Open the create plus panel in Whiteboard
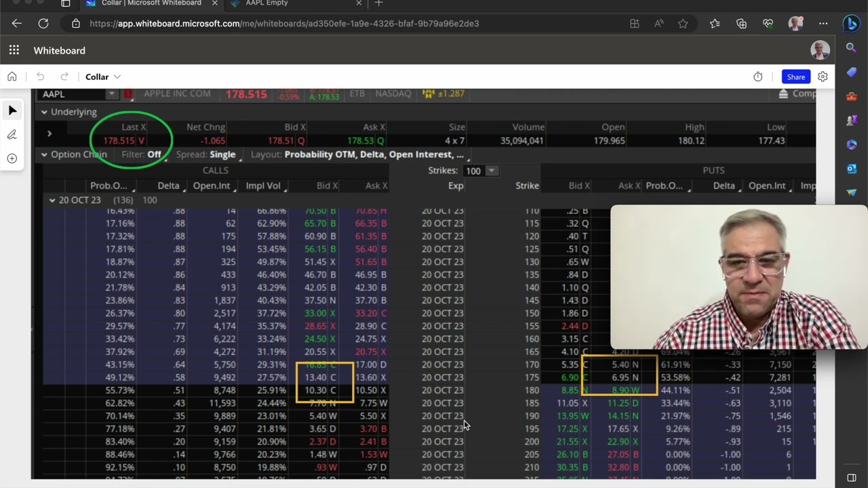 (x=12, y=158)
